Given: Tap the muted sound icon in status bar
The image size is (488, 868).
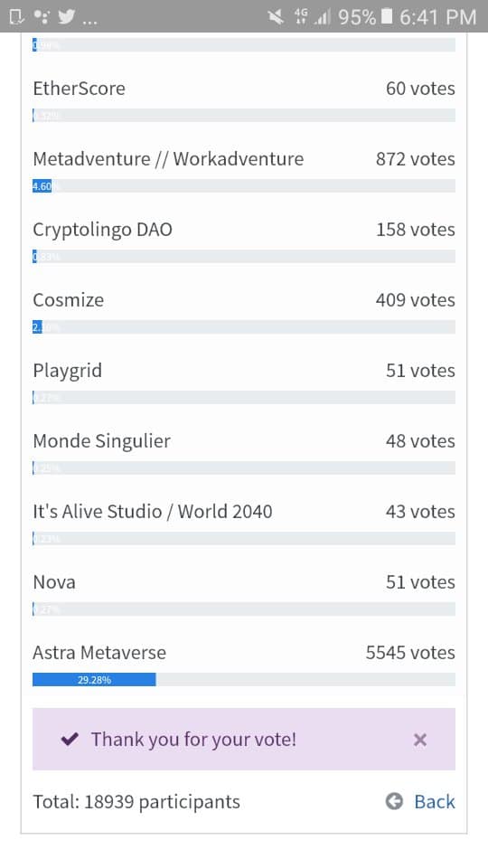Looking at the screenshot, I should (276, 17).
